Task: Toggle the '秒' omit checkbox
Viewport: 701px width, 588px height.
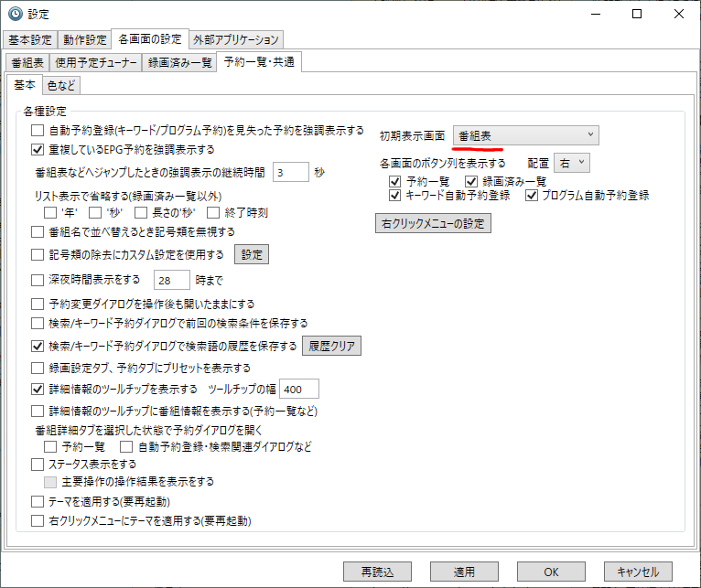Action: 95,213
